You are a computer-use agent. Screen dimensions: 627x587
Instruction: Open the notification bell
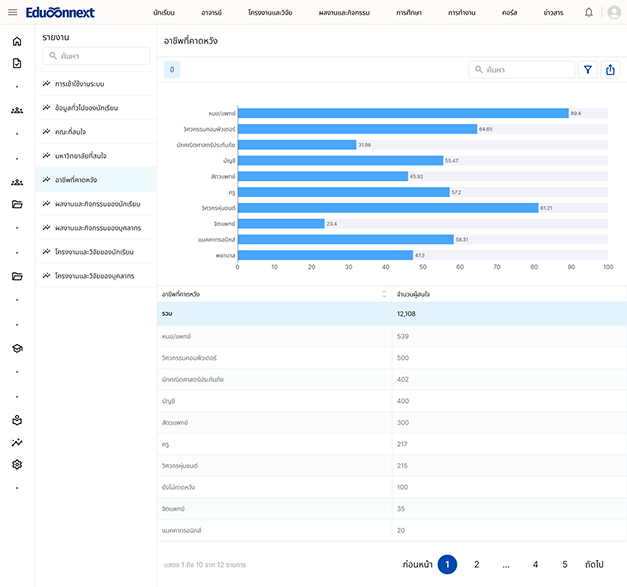tap(588, 12)
